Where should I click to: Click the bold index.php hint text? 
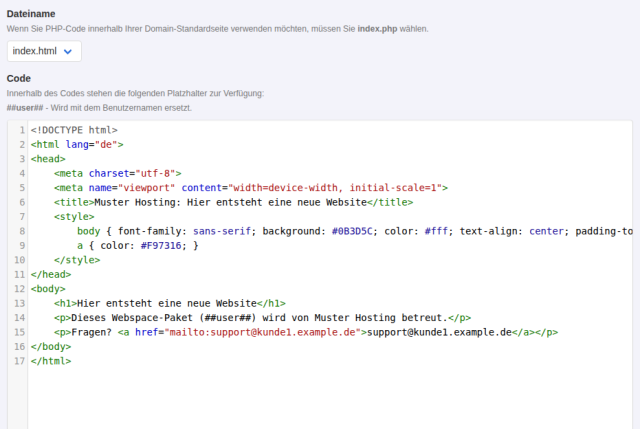pos(377,29)
